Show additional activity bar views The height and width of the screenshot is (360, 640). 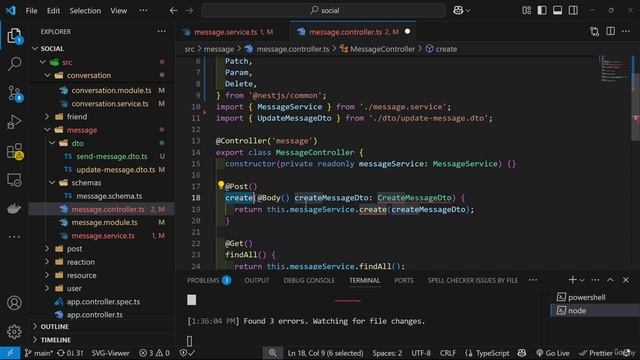pos(14,237)
